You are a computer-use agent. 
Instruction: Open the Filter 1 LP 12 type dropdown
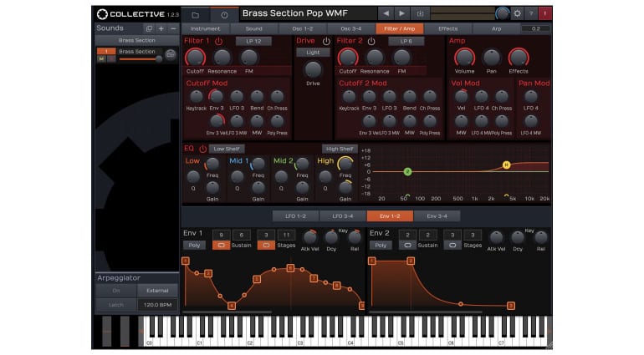coord(253,41)
